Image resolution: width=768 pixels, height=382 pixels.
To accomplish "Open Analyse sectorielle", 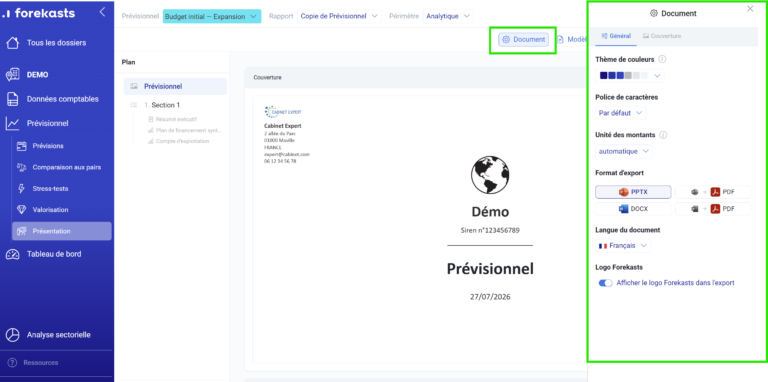I will coord(58,335).
